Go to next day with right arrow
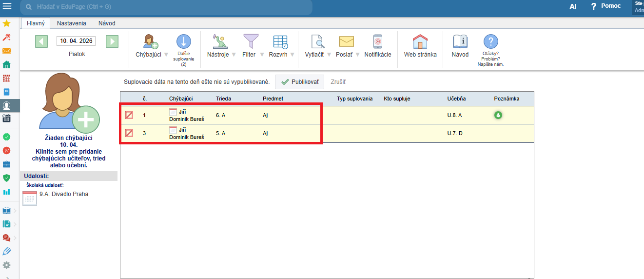The height and width of the screenshot is (279, 644). pyautogui.click(x=112, y=41)
